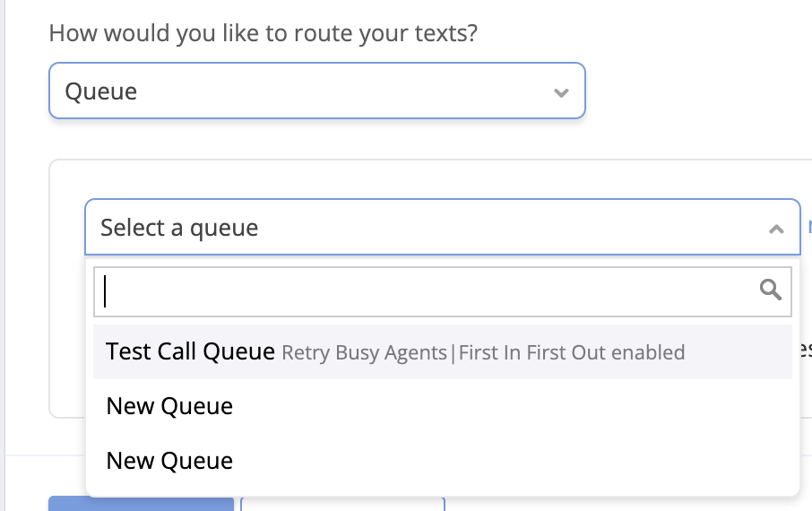Click the solid blue button below the list
The width and height of the screenshot is (812, 511).
click(x=142, y=504)
